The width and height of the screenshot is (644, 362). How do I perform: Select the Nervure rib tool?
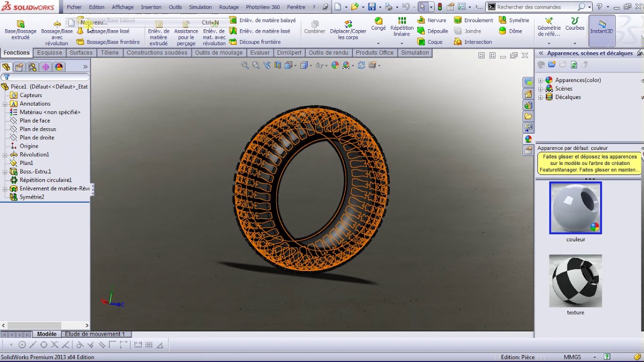[432, 20]
